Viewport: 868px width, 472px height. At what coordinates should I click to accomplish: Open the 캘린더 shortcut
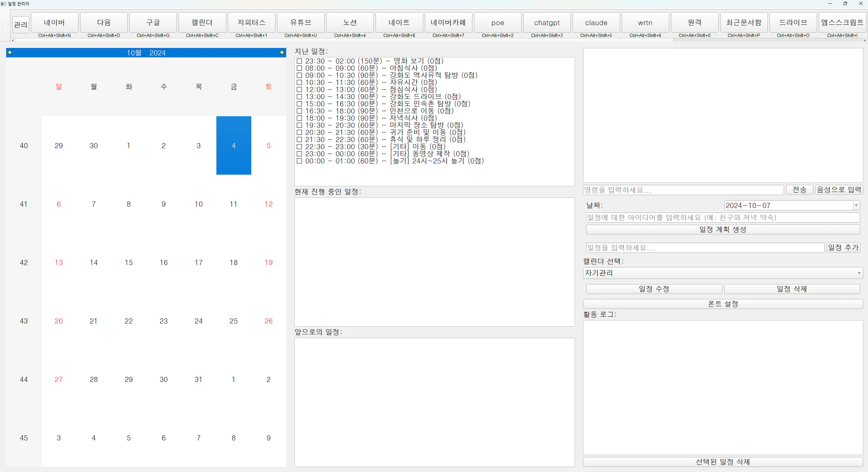pos(202,22)
